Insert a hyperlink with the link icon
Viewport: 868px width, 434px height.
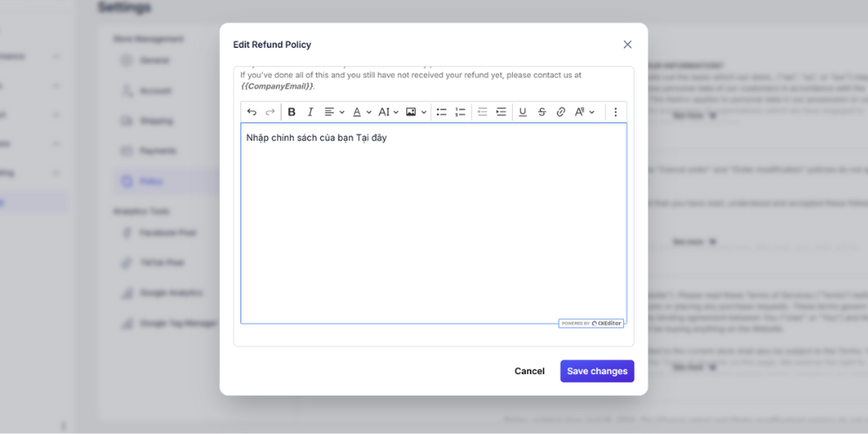[561, 112]
